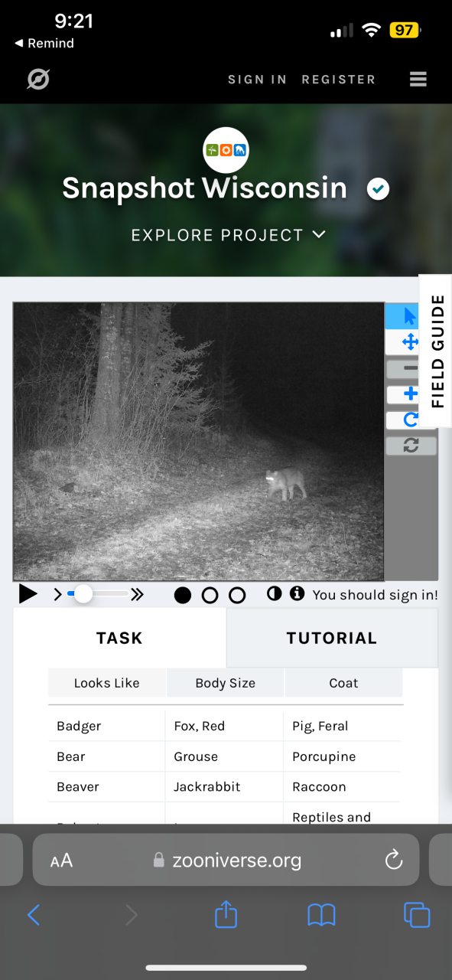The width and height of the screenshot is (452, 980).
Task: Reset the image view
Action: click(x=411, y=445)
